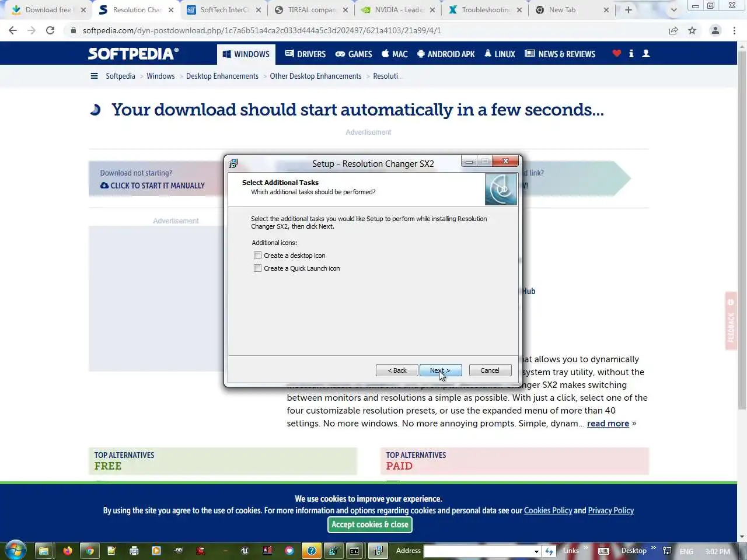Click the user account icon in Softpedia header
Screen dimensions: 747x560
point(646,54)
